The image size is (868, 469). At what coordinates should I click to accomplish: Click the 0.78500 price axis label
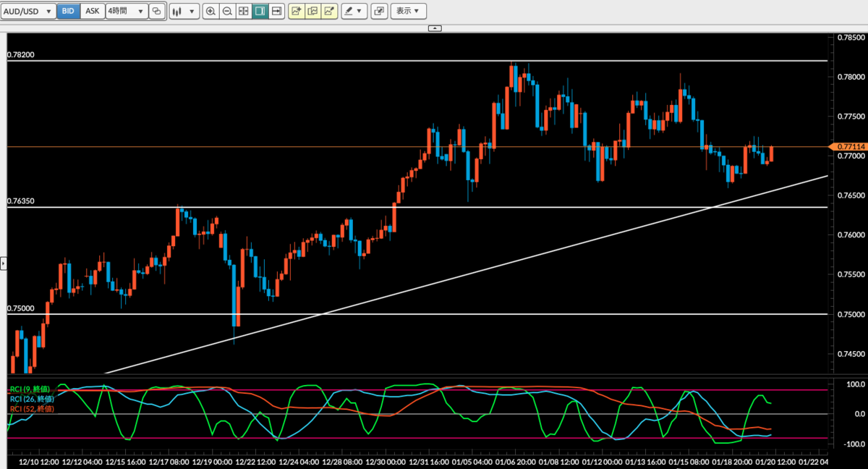pos(850,38)
